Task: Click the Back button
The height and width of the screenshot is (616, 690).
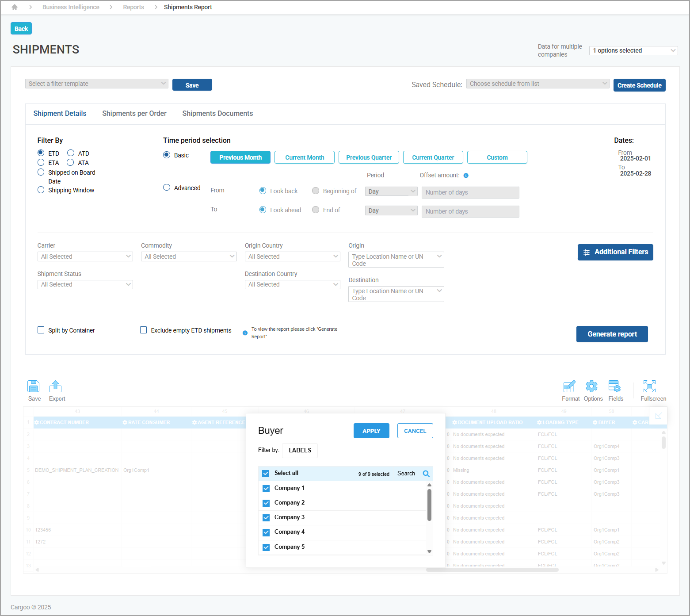Action: [21, 29]
